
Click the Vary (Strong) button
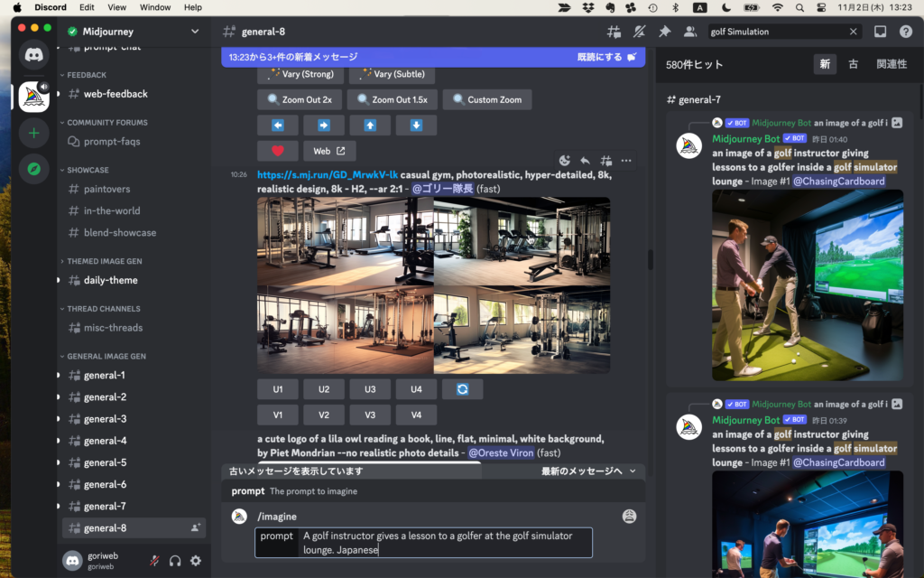pos(300,75)
